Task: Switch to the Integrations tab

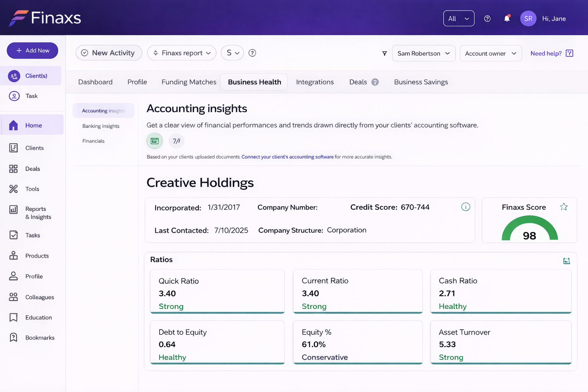Action: (315, 82)
